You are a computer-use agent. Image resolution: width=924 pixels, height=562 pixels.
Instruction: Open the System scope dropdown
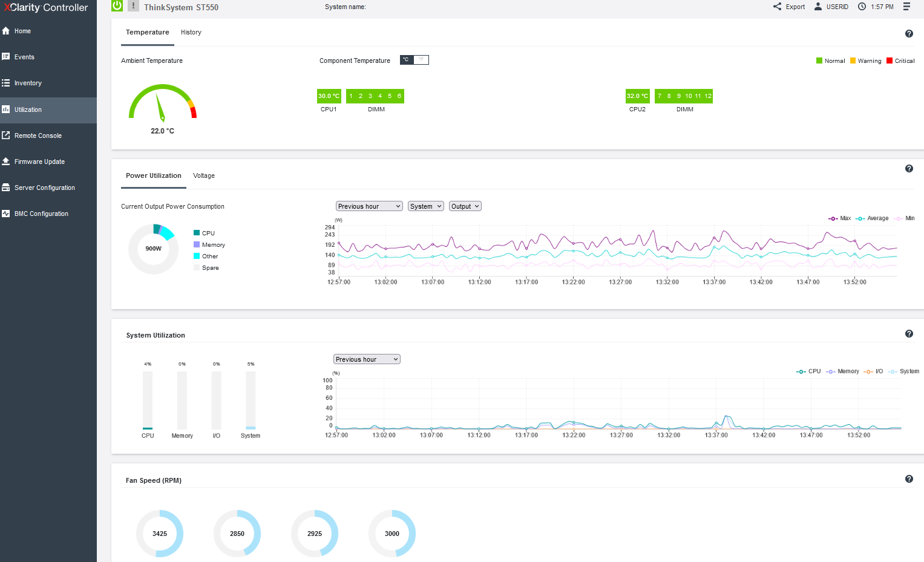pyautogui.click(x=426, y=206)
